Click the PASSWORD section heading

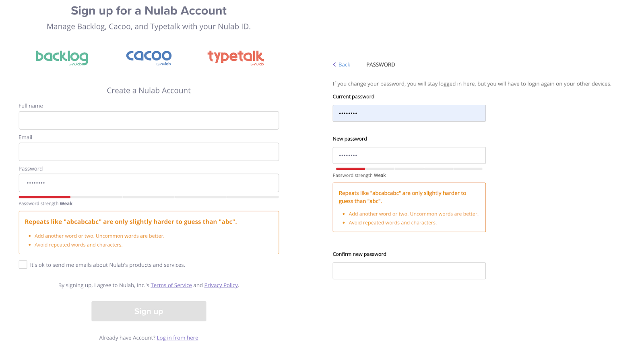pos(381,64)
